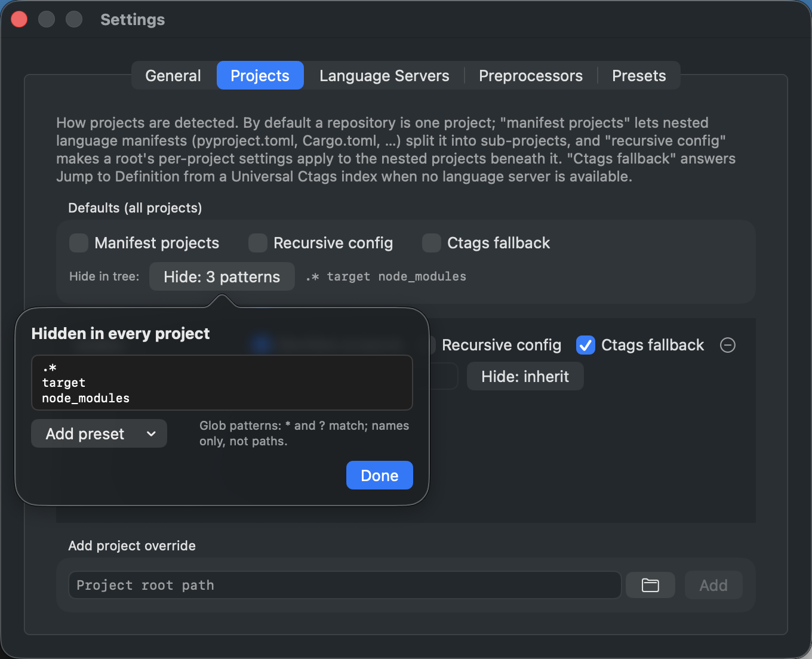Open the Preprocessors tab

click(530, 76)
